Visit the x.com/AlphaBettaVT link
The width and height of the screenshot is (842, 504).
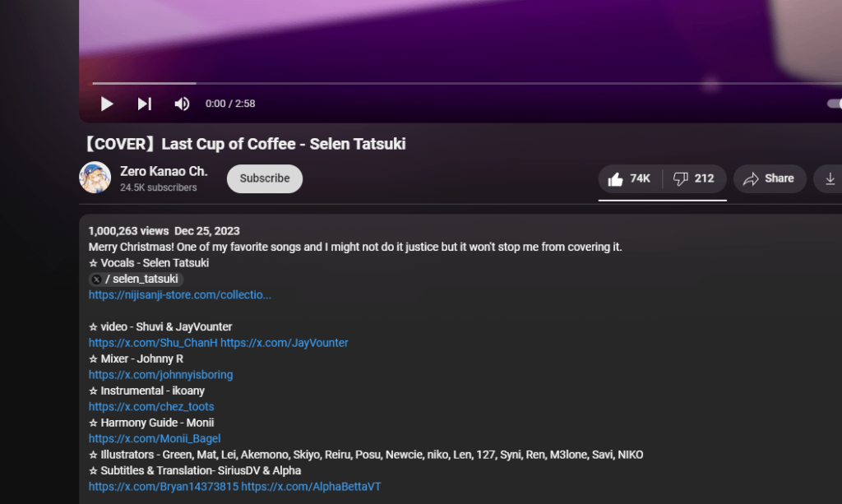(311, 486)
